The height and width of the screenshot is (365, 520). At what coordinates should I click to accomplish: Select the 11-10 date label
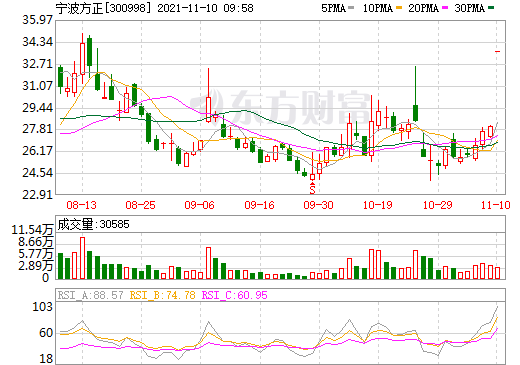coord(496,205)
